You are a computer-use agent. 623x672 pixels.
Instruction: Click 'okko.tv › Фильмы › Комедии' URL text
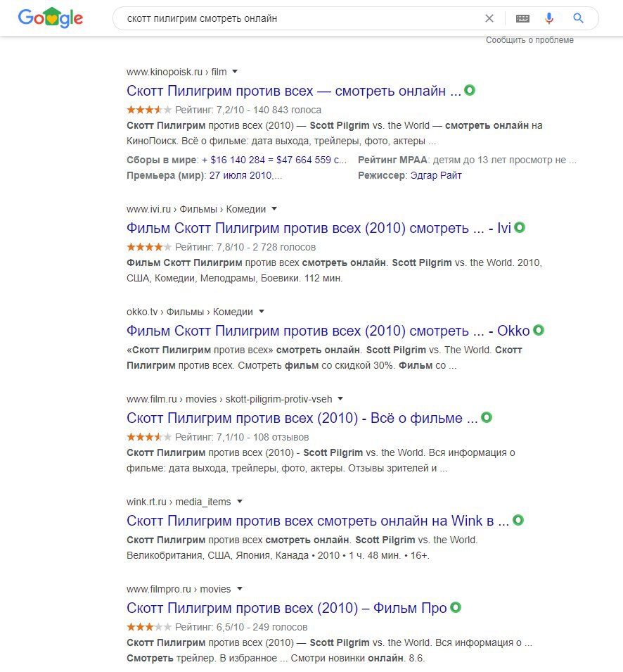pos(190,312)
